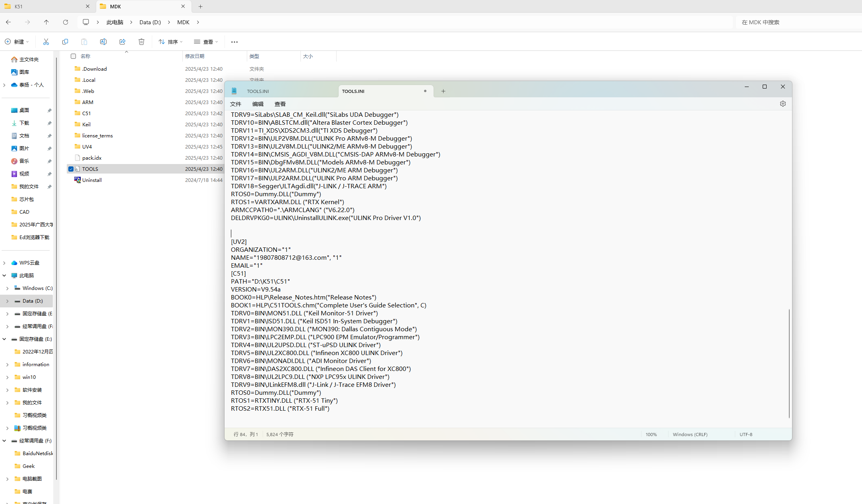
Task: Open the three-dots more options menu
Action: (234, 42)
